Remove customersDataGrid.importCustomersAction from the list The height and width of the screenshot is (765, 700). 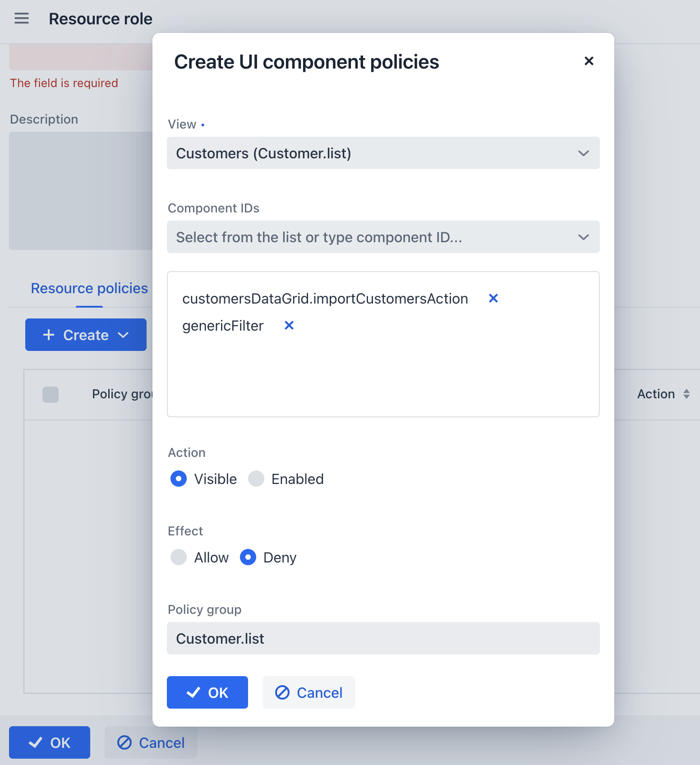click(x=493, y=298)
